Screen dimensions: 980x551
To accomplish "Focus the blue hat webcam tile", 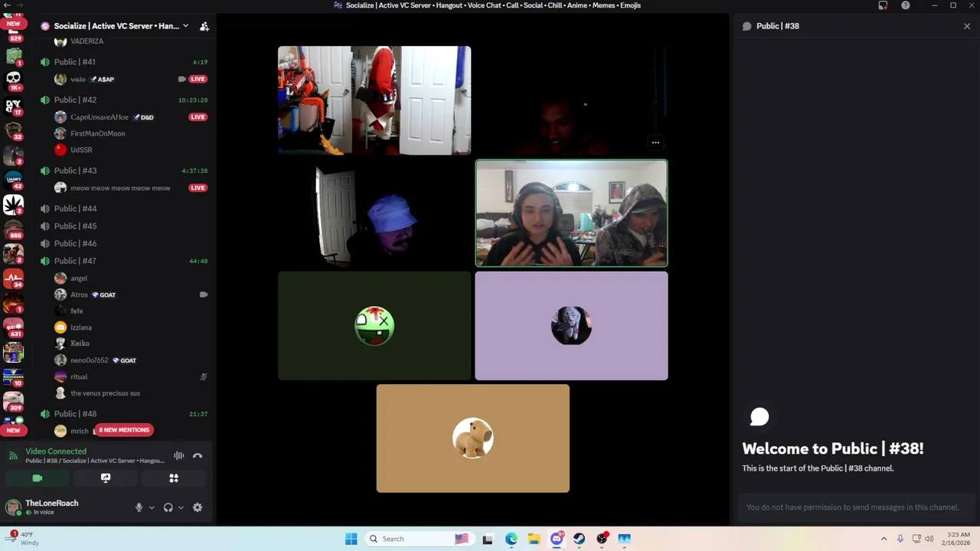I will point(374,214).
